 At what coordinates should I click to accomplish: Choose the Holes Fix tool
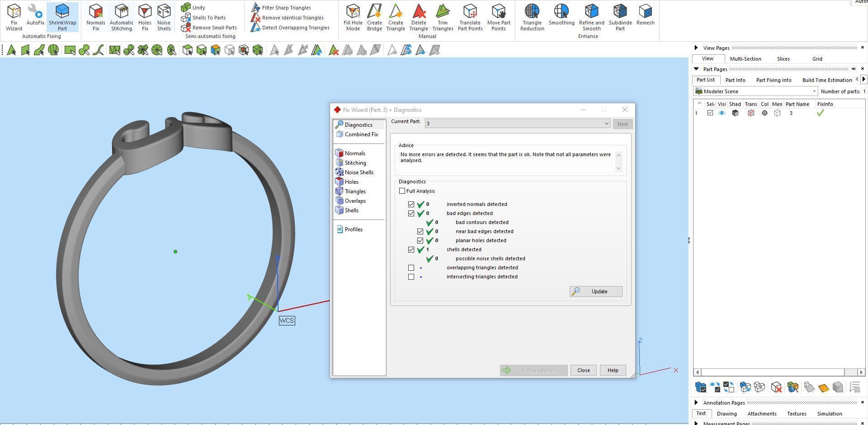click(145, 18)
